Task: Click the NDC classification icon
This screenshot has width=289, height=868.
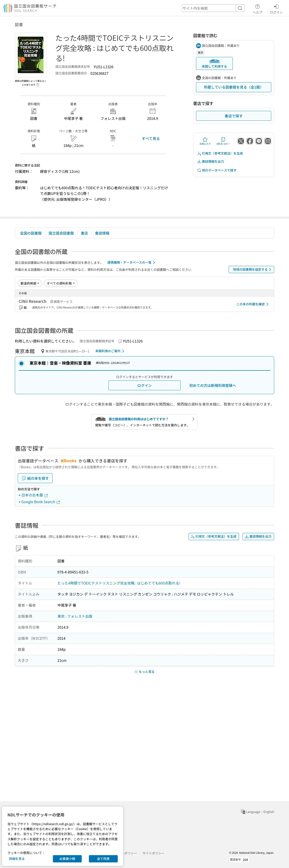Action: tap(113, 138)
